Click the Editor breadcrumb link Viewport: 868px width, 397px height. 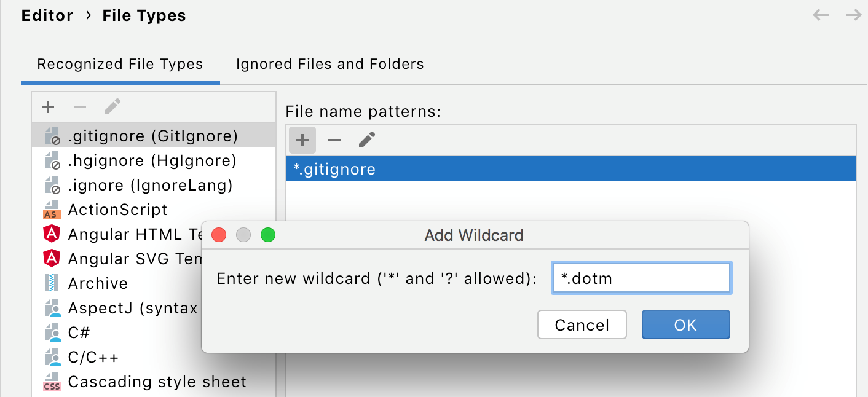(47, 15)
